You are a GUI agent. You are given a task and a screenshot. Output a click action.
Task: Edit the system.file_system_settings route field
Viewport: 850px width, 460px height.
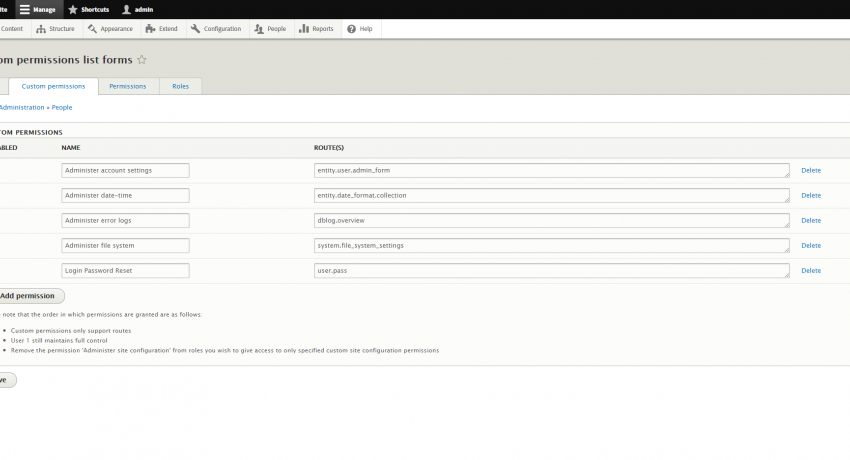551,245
